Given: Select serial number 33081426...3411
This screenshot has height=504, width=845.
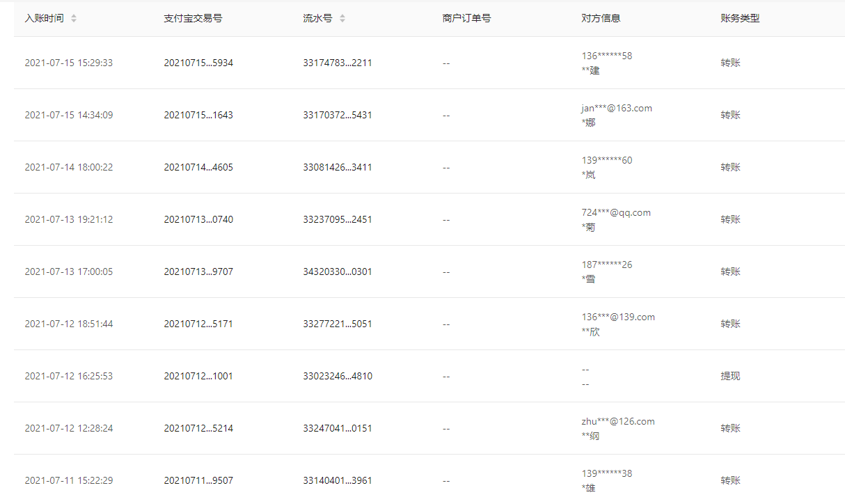Looking at the screenshot, I should point(338,167).
